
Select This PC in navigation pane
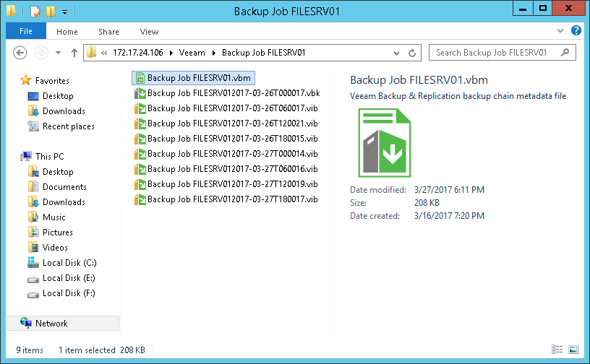[50, 157]
